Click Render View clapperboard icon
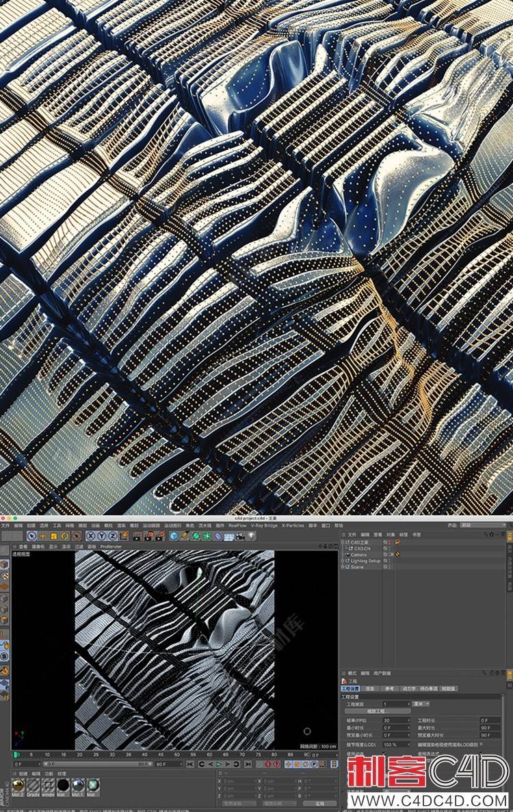513x812 pixels. (x=136, y=536)
